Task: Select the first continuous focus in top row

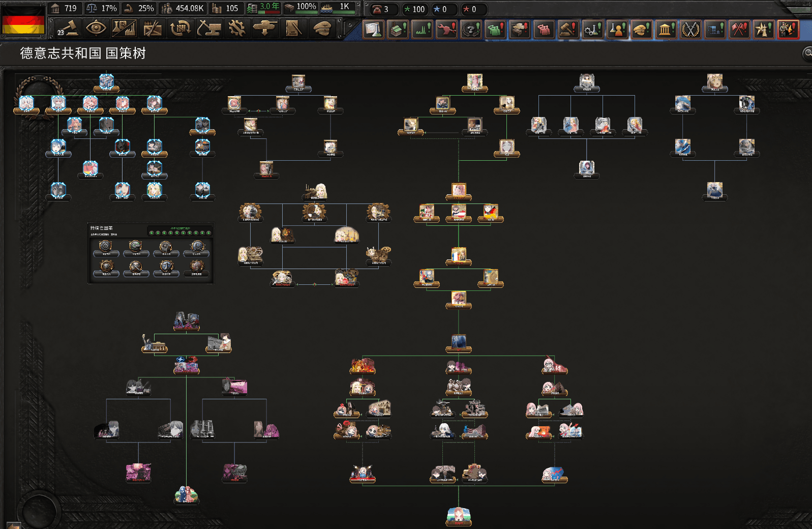Action: click(105, 248)
